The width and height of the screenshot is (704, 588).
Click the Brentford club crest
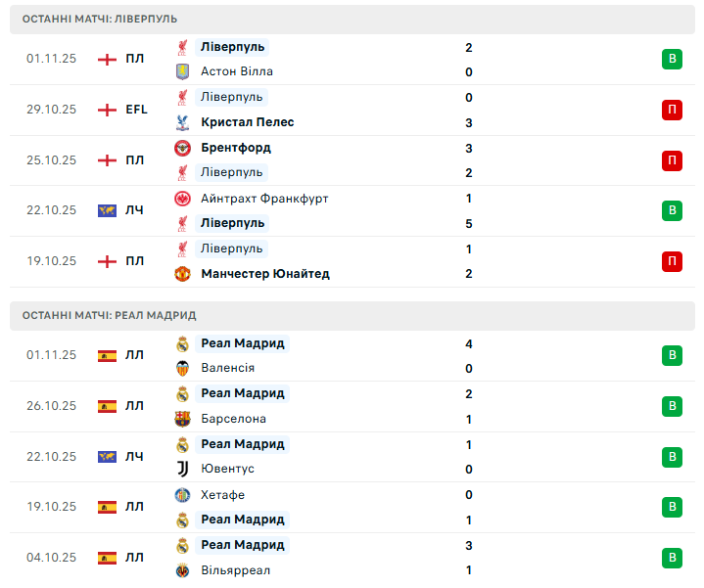tap(182, 148)
